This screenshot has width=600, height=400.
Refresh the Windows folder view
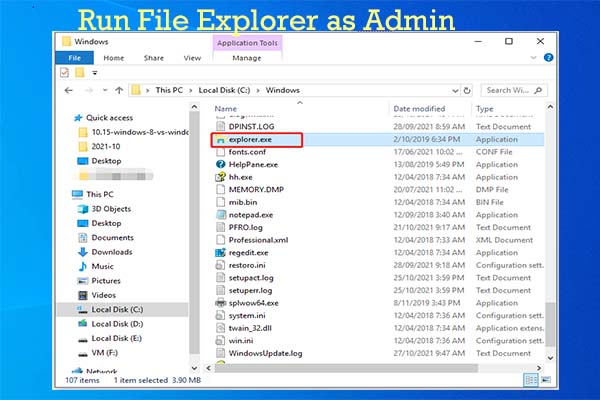point(467,91)
